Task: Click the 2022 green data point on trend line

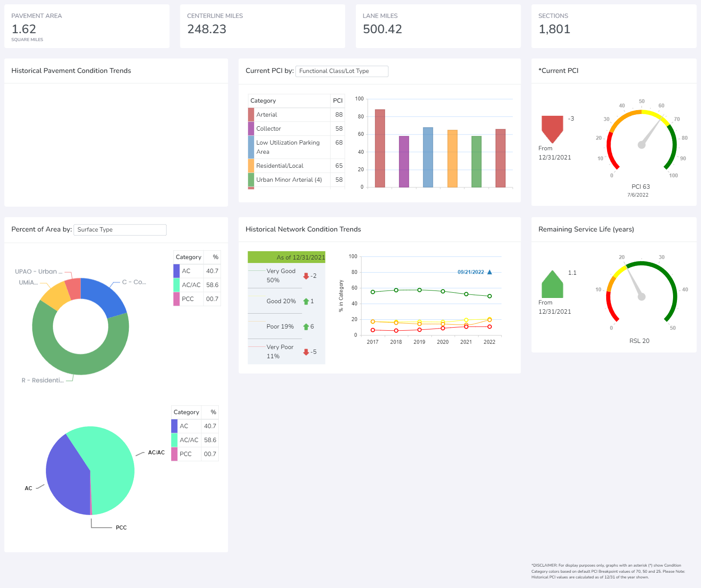Action: click(x=490, y=296)
